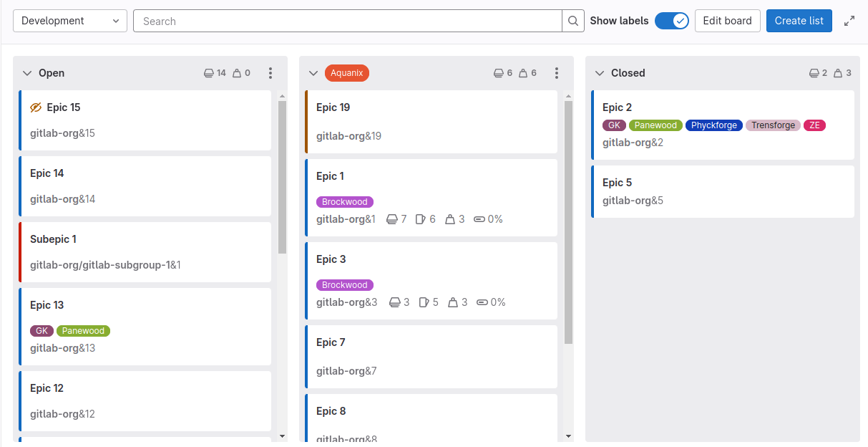868x447 pixels.
Task: Select the Aquanix list header label
Action: [x=346, y=72]
